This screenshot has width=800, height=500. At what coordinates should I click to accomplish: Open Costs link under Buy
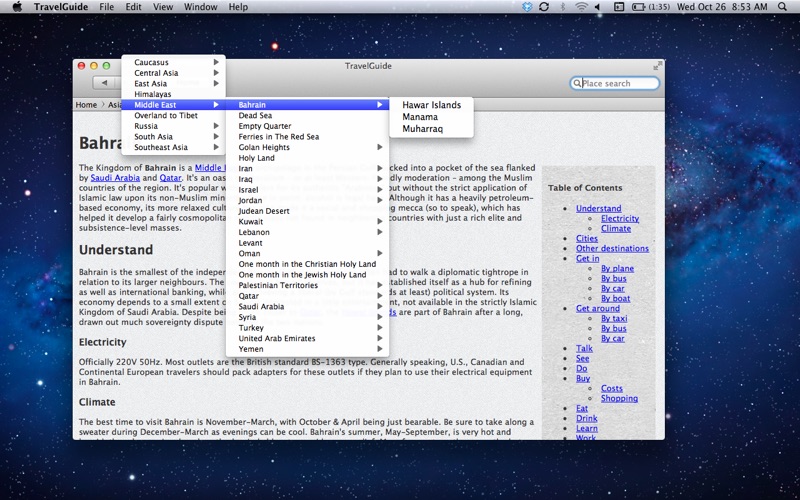pyautogui.click(x=612, y=388)
